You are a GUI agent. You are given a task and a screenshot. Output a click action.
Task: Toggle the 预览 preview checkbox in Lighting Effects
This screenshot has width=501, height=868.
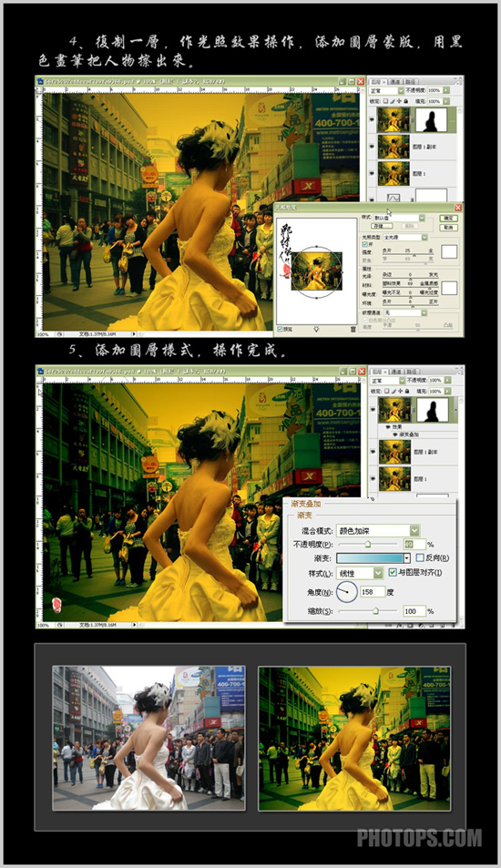[281, 330]
